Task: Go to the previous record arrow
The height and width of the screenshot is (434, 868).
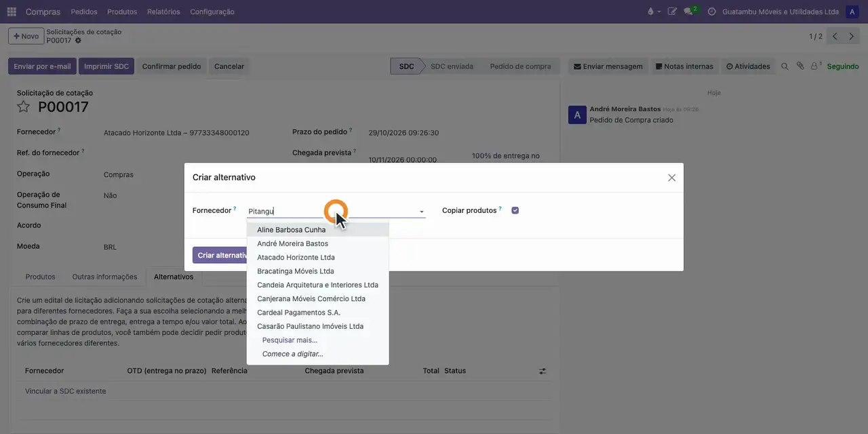Action: coord(835,37)
